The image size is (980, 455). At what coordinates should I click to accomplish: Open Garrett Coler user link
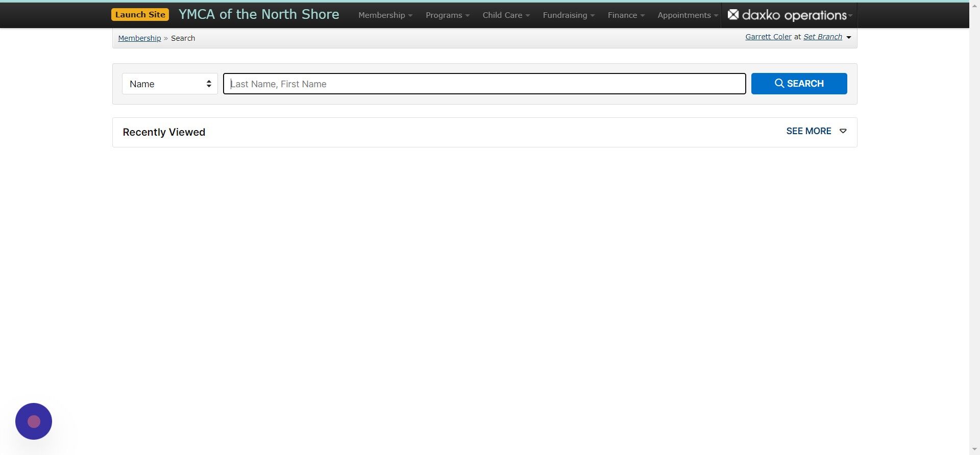[x=768, y=37]
